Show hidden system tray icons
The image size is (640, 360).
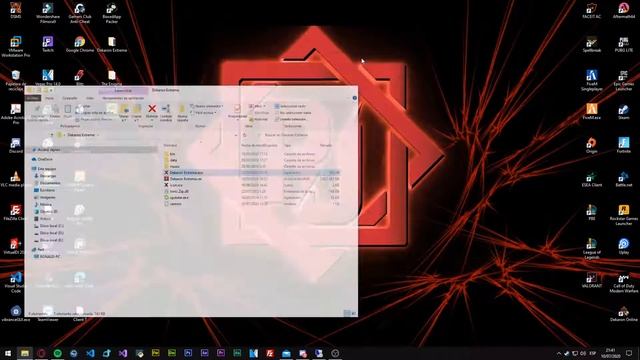click(x=559, y=353)
